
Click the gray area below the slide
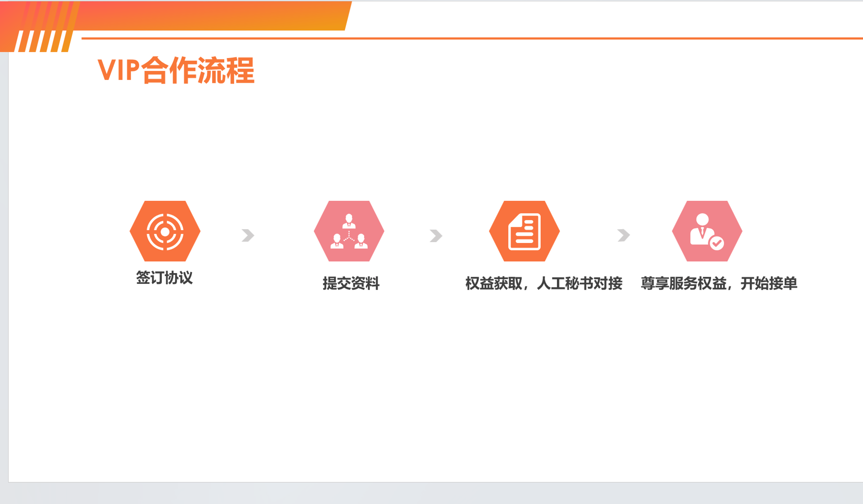pyautogui.click(x=431, y=493)
